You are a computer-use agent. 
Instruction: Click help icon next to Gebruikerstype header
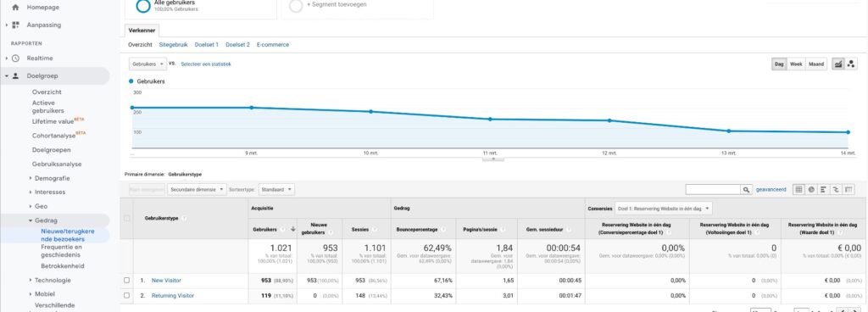pyautogui.click(x=184, y=219)
